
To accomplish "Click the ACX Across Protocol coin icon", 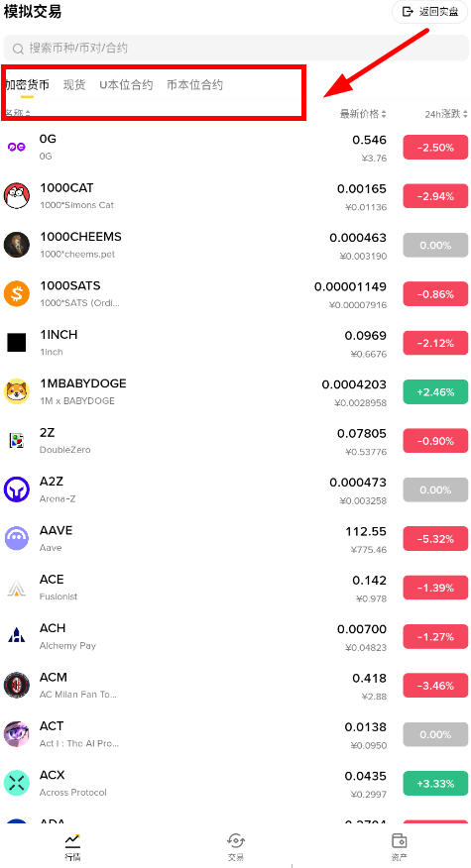I will click(x=17, y=783).
